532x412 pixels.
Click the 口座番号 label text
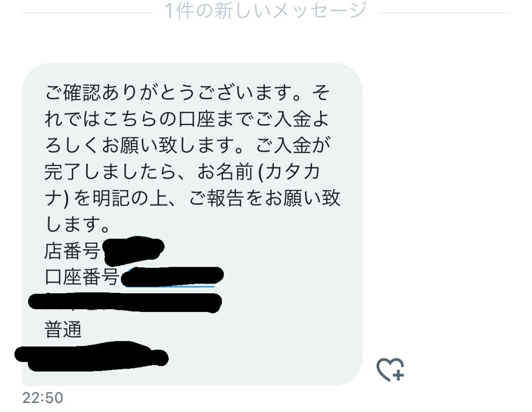point(81,277)
